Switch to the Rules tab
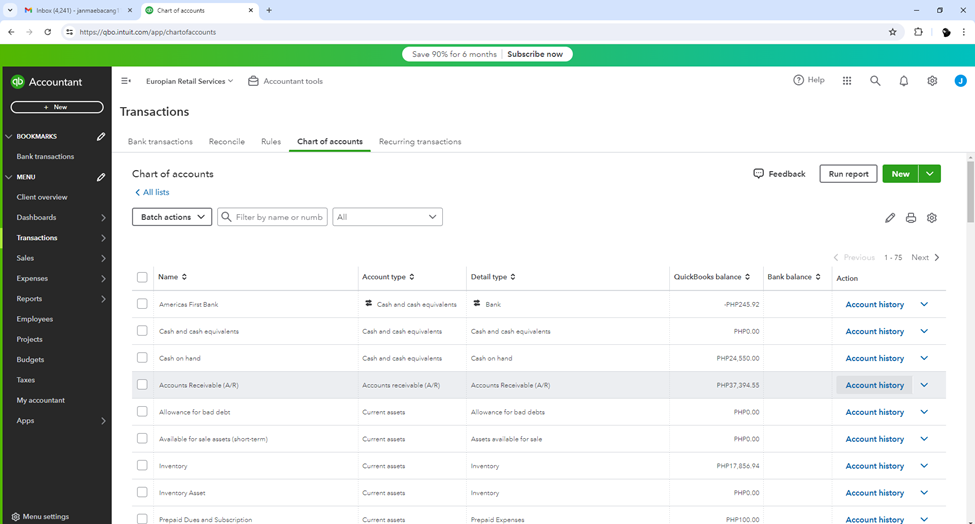Screen dimensions: 975x524 [271, 142]
